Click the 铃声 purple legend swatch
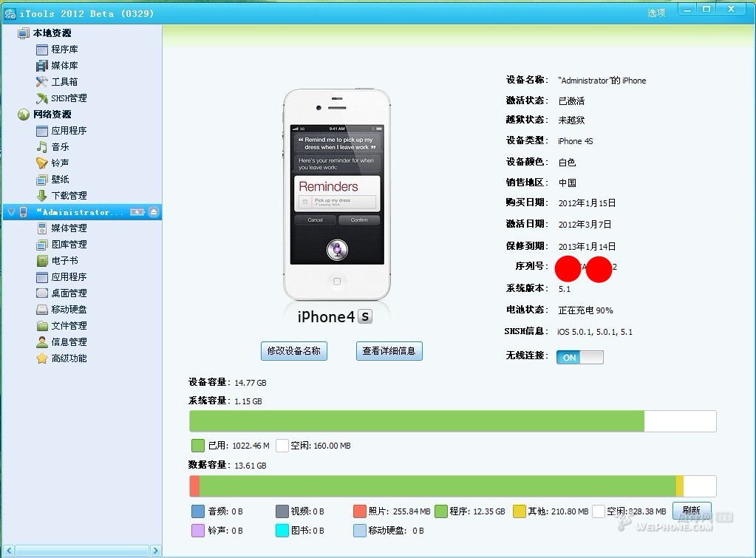 click(x=197, y=531)
